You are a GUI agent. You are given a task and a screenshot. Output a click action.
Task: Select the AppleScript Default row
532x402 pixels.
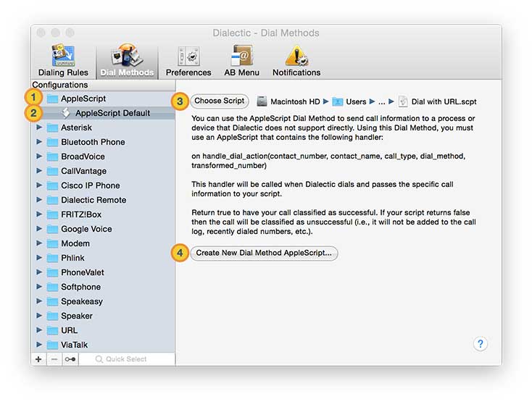click(x=103, y=113)
